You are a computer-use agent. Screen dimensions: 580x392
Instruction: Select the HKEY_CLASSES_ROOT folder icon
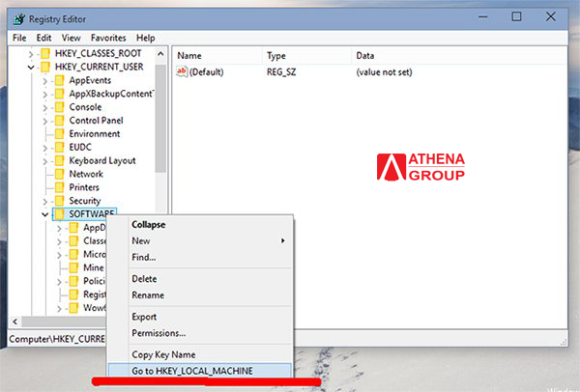point(45,53)
